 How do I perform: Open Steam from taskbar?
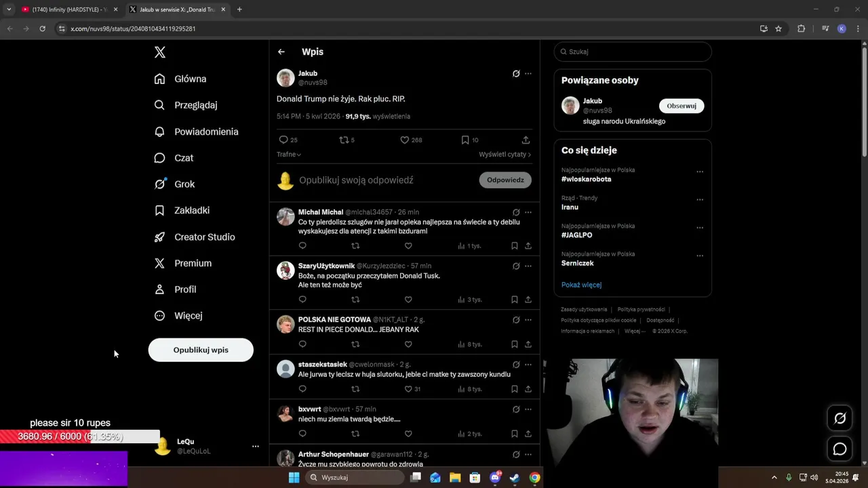(x=515, y=477)
